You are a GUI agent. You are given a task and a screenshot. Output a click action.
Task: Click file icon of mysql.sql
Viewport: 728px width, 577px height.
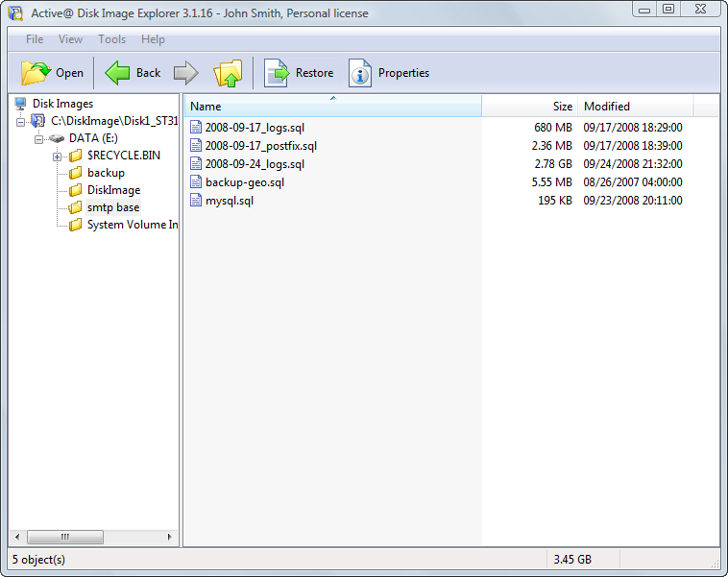click(x=196, y=201)
